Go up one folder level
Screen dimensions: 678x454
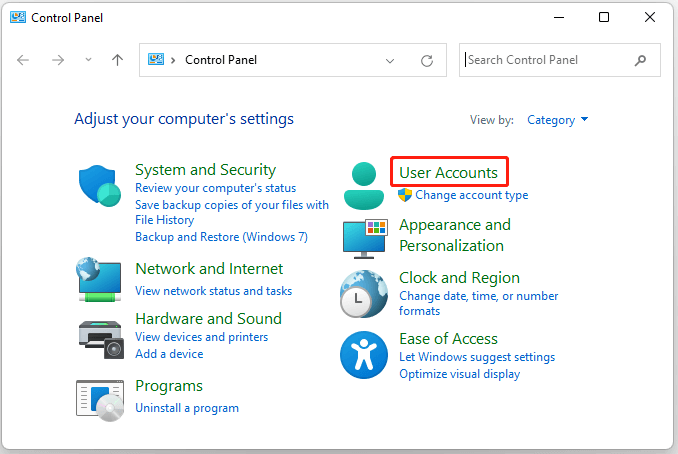tap(117, 60)
